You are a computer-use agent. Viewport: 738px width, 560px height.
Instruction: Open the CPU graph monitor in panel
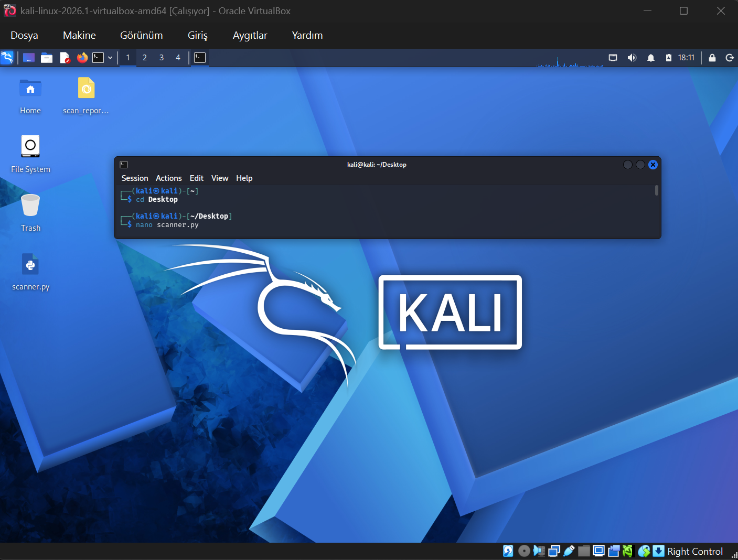point(570,59)
